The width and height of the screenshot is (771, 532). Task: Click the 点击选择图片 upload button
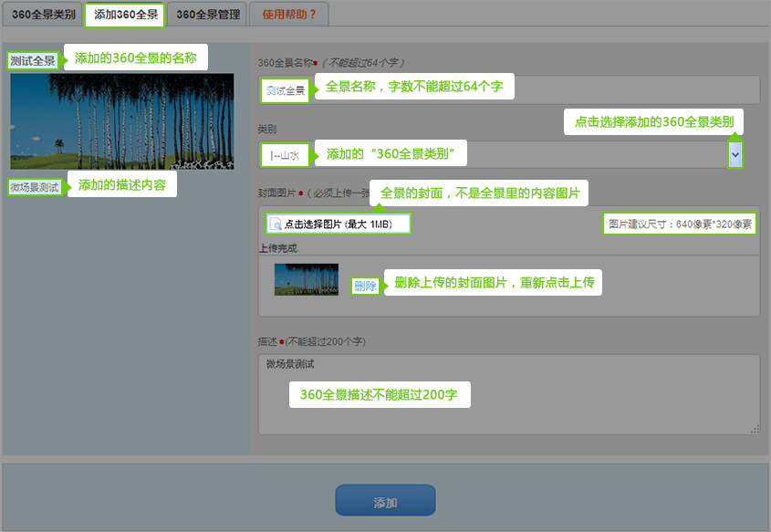[x=338, y=224]
